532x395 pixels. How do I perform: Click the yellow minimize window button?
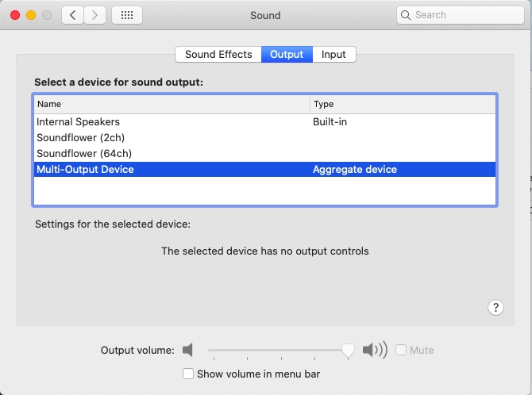click(31, 15)
